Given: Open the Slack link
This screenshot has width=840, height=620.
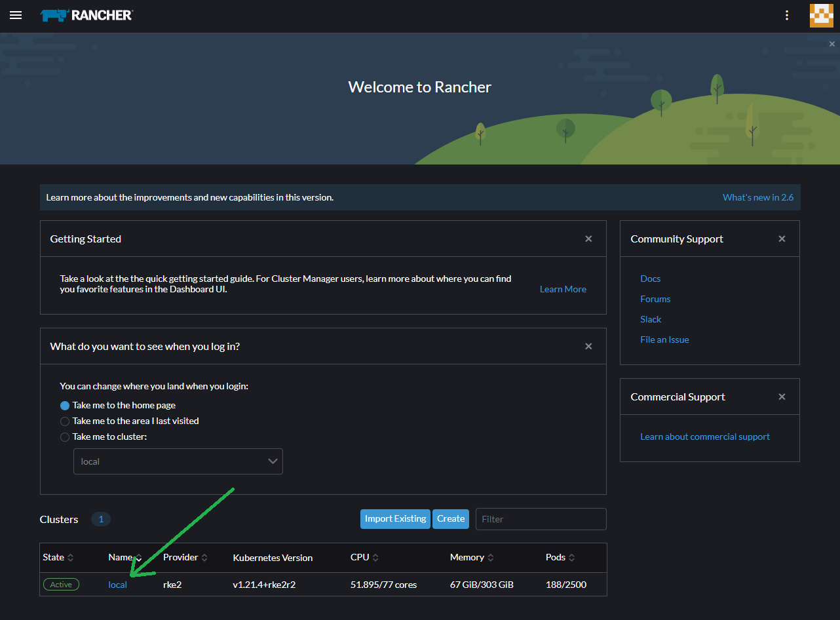Looking at the screenshot, I should (651, 319).
